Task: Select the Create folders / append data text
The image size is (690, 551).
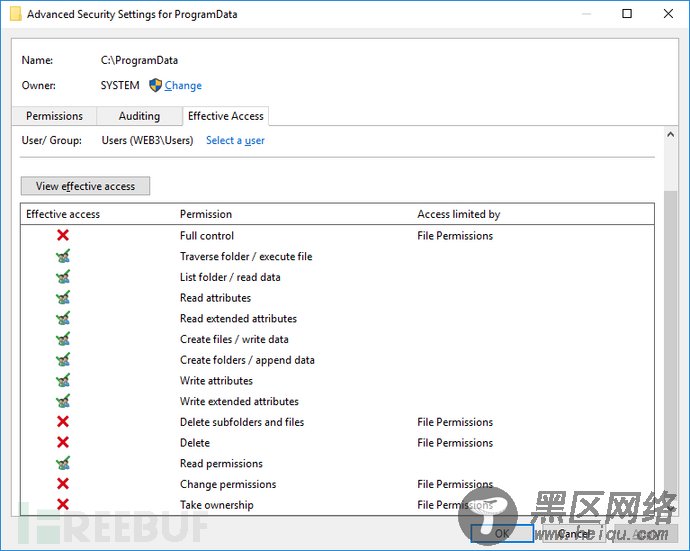Action: (247, 360)
